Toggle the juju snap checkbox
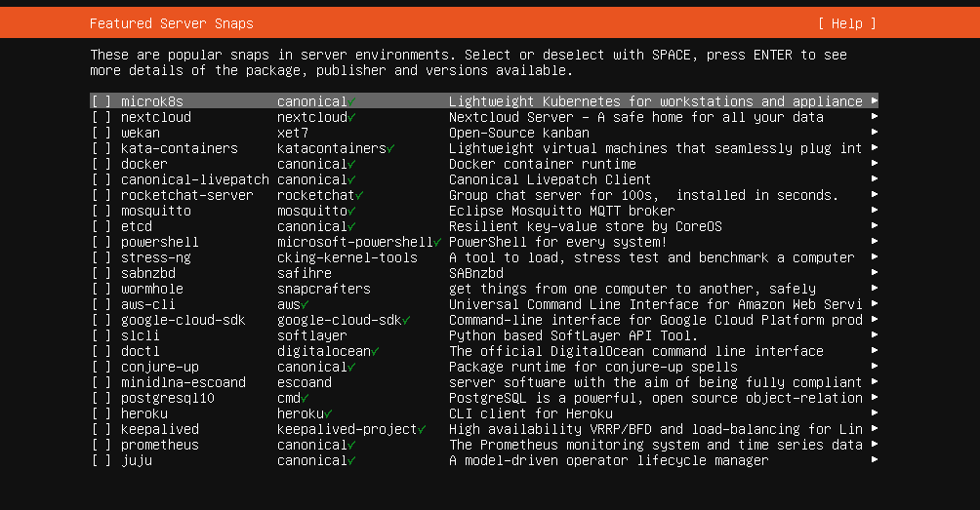The height and width of the screenshot is (510, 980). pos(102,460)
